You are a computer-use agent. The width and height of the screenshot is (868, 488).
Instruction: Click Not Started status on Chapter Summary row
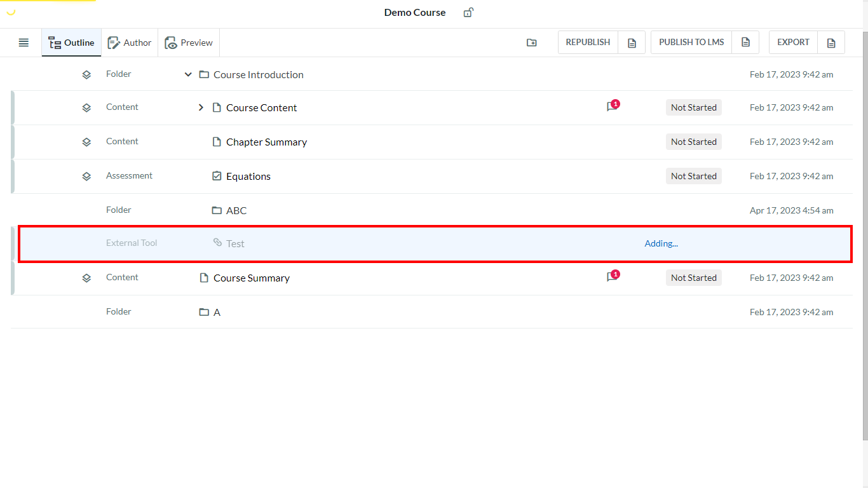[694, 142]
